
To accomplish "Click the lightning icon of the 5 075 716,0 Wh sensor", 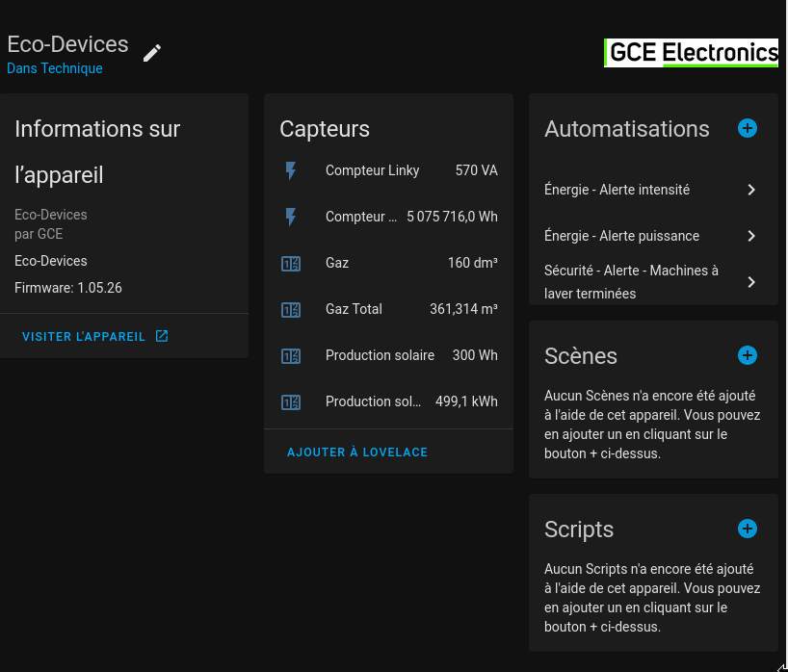I will [x=291, y=217].
